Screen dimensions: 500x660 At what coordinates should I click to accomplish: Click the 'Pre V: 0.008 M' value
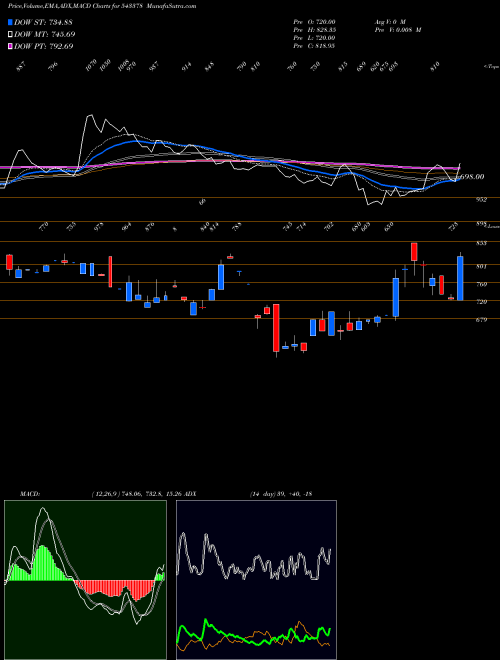(398, 30)
